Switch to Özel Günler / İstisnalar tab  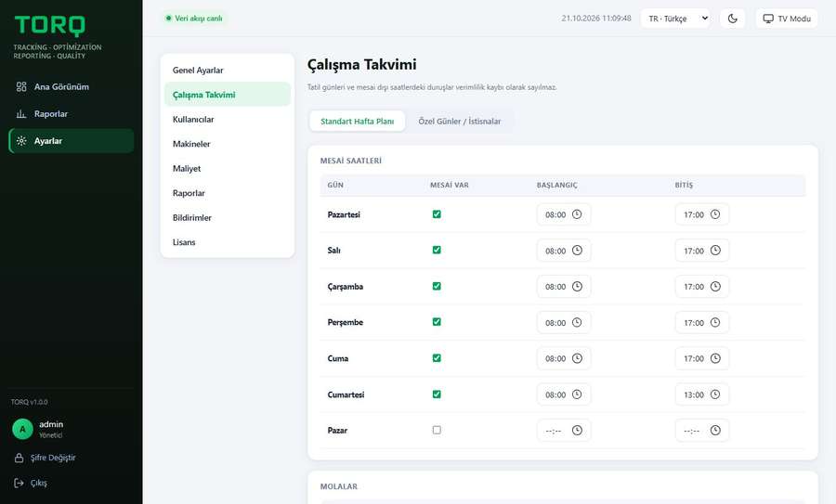click(460, 122)
